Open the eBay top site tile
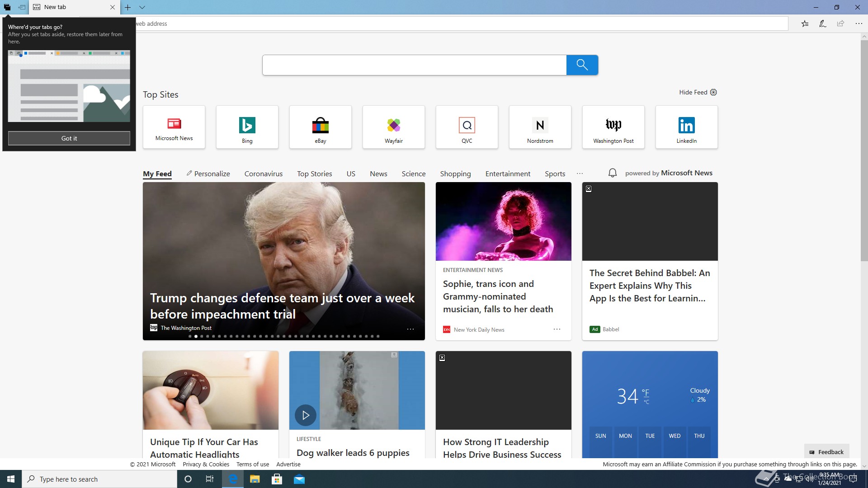Viewport: 868px width, 488px height. 321,127
